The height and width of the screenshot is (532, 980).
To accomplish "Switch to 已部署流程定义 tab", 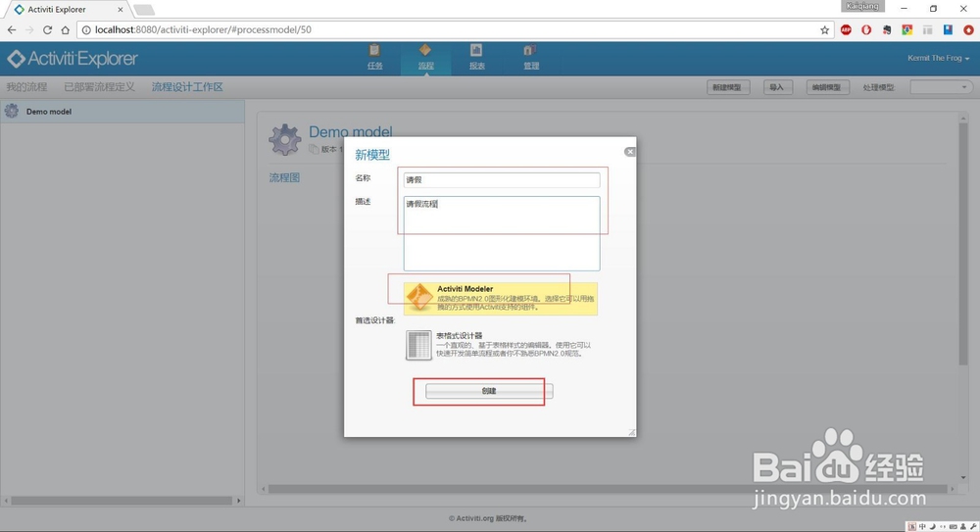I will pyautogui.click(x=99, y=87).
